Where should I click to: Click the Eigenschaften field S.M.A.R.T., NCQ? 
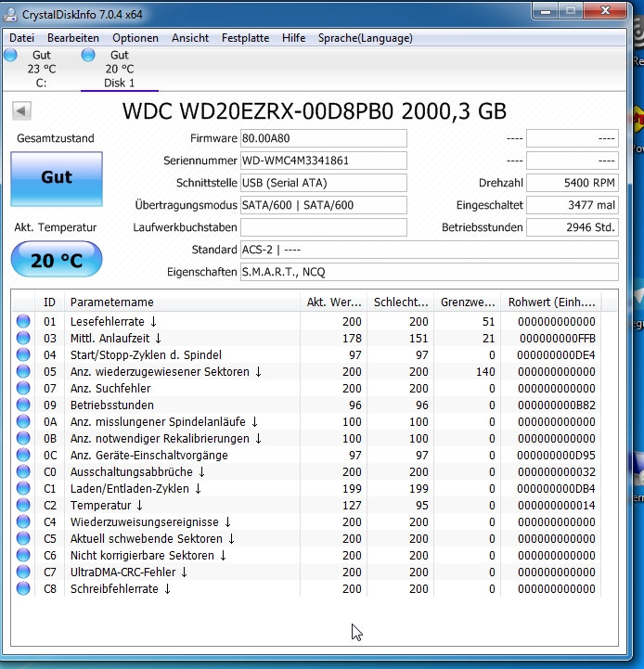pos(430,272)
